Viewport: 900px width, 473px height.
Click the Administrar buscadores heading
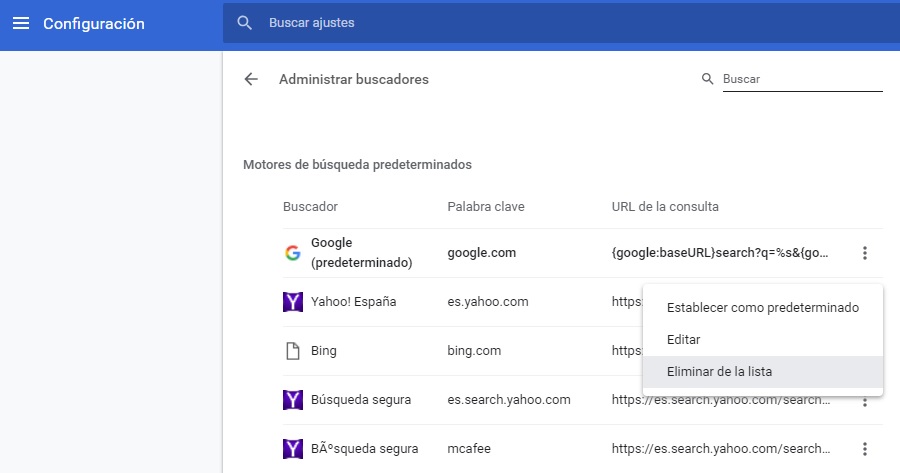(354, 79)
